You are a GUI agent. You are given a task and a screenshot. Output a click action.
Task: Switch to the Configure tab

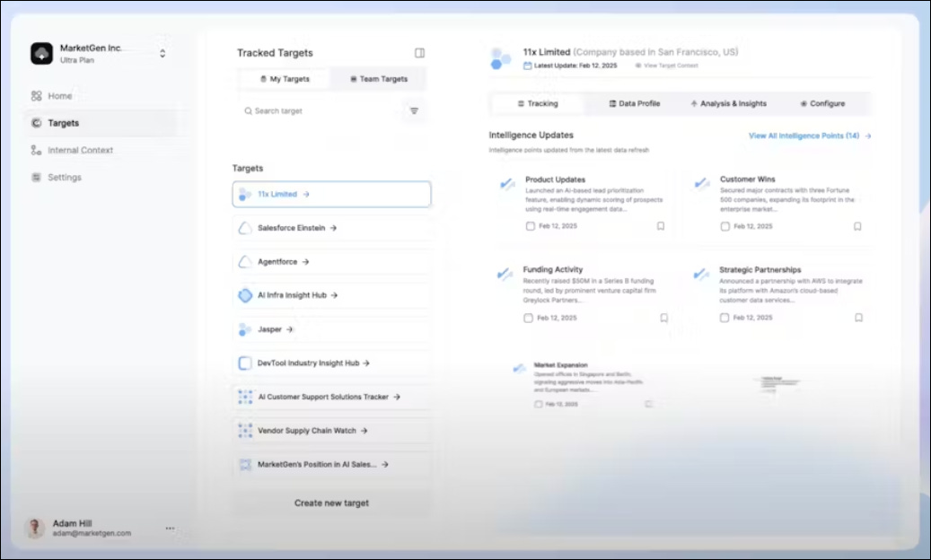[822, 103]
